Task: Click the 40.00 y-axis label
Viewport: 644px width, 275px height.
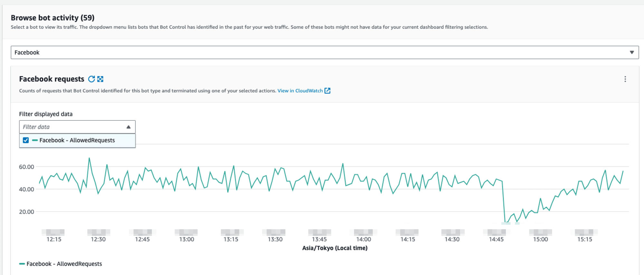Action: pos(26,189)
